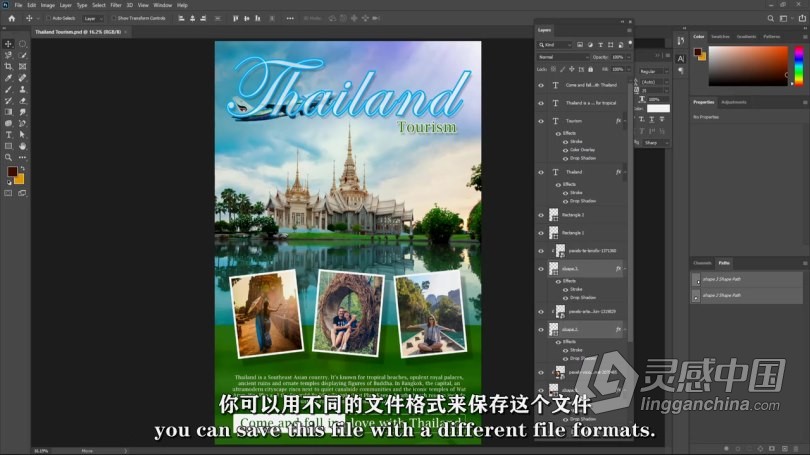Select the Brush tool
This screenshot has width=810, height=455.
(8, 89)
